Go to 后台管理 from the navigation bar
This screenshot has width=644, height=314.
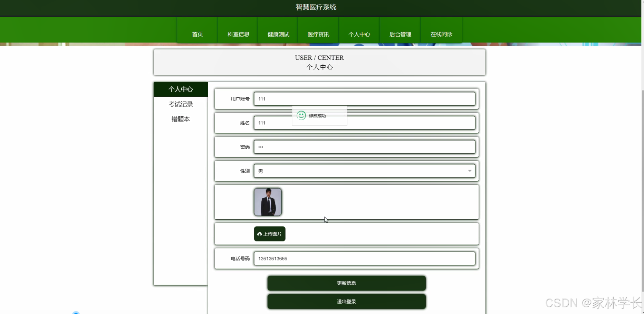[400, 34]
